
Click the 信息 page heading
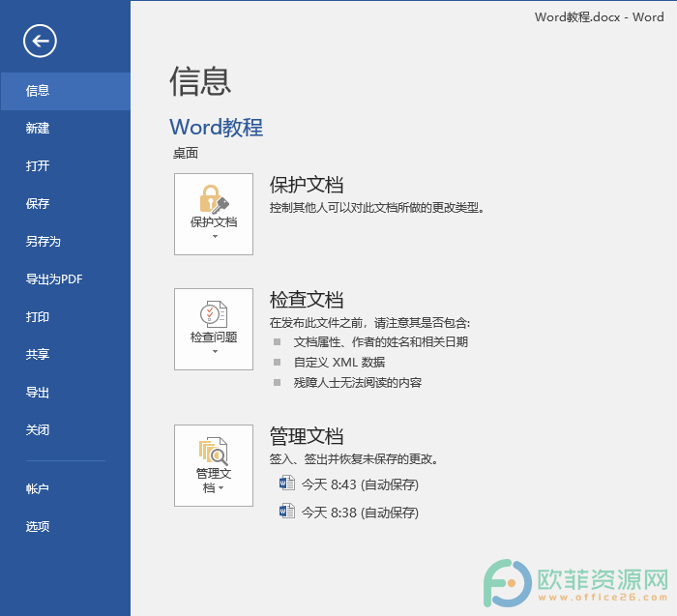coord(200,81)
